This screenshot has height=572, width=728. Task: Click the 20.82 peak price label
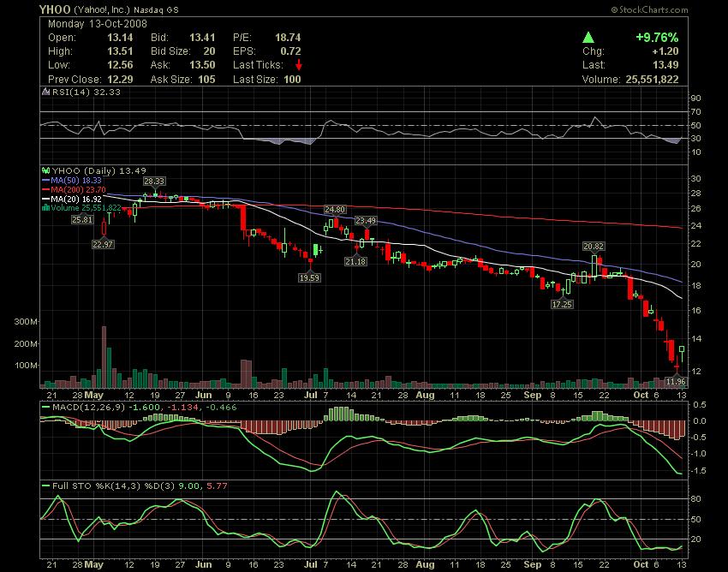[x=594, y=247]
